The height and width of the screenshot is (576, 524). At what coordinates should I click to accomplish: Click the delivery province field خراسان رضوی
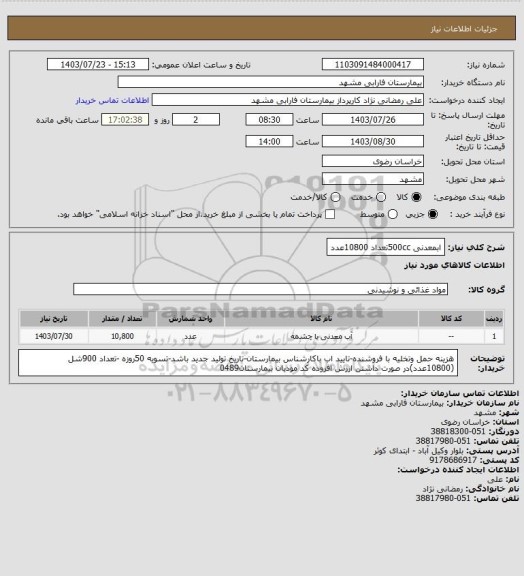tap(373, 161)
